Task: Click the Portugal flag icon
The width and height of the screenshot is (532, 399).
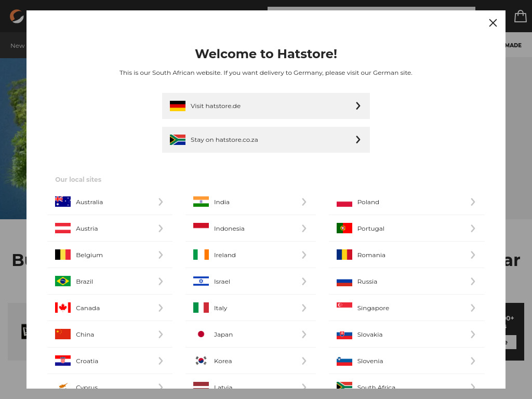Action: (344, 229)
